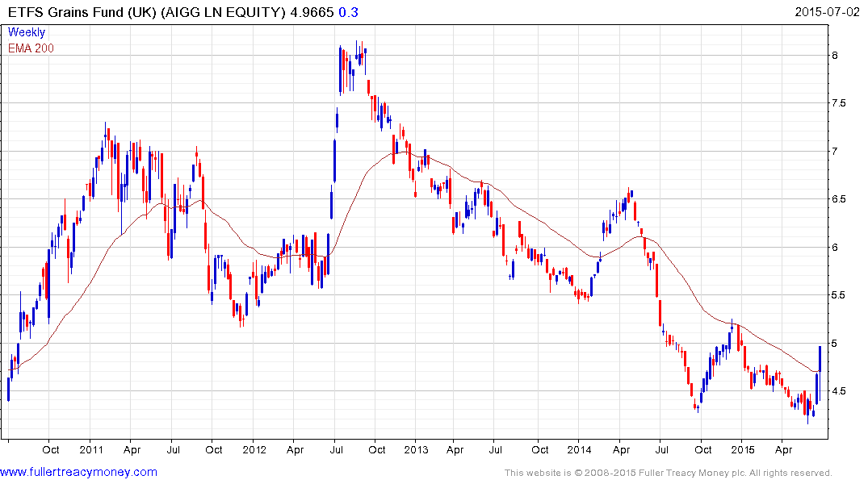
Task: Click the '6.5' price axis label
Action: coord(838,199)
